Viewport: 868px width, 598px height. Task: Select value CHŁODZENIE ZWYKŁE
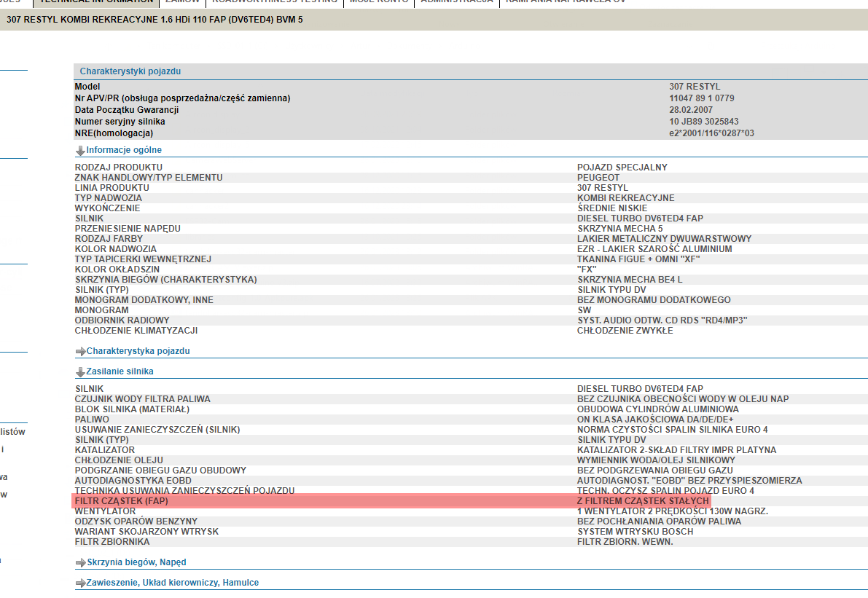pos(625,331)
